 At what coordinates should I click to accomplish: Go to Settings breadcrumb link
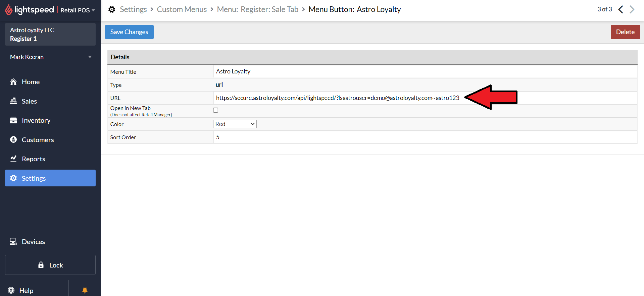[133, 9]
